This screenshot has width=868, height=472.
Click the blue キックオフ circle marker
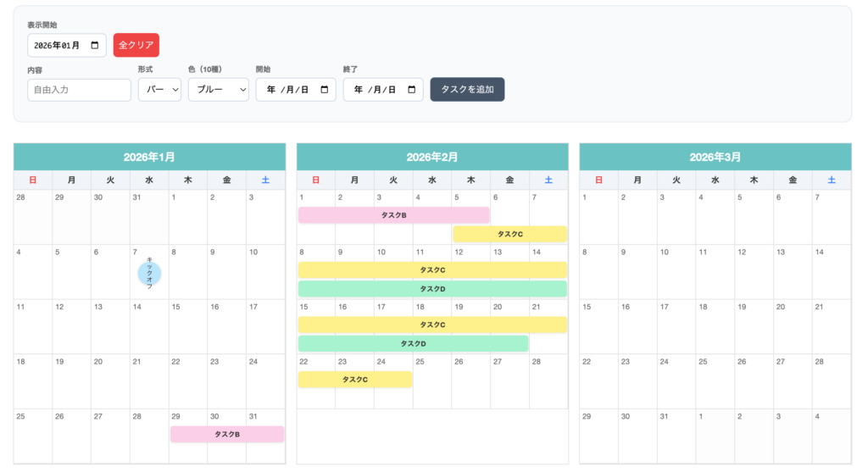[x=149, y=273]
